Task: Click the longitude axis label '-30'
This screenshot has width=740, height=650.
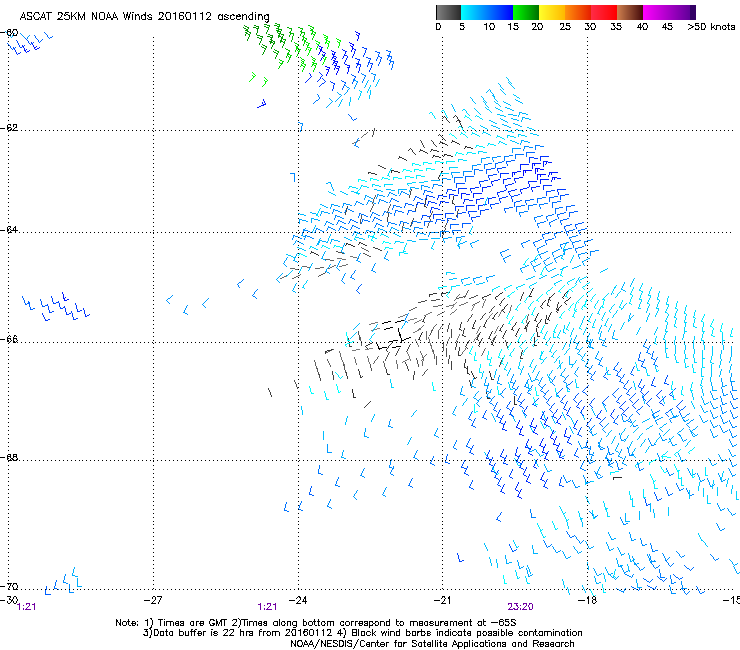Action: [x=9, y=600]
